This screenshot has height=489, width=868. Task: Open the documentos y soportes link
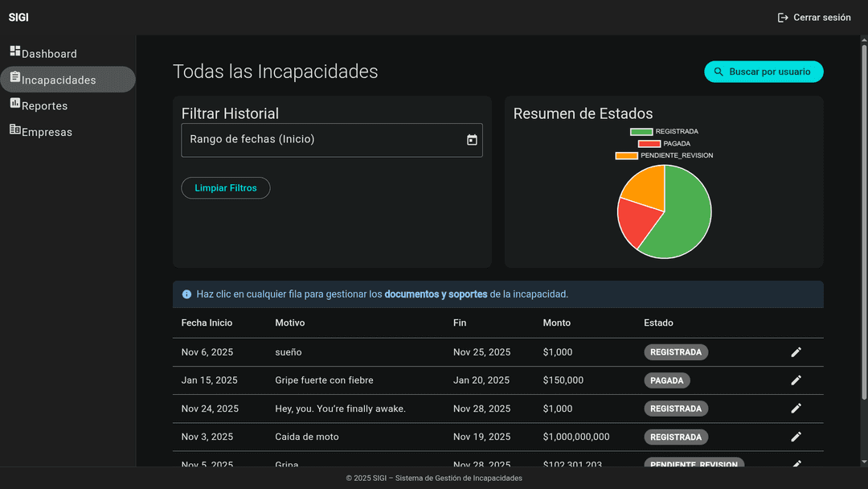[438, 294]
